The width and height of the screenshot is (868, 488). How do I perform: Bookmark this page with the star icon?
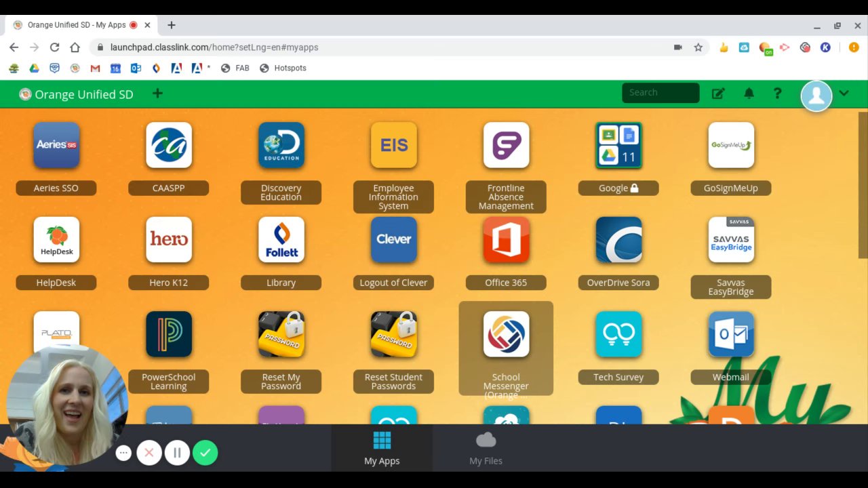coord(698,47)
